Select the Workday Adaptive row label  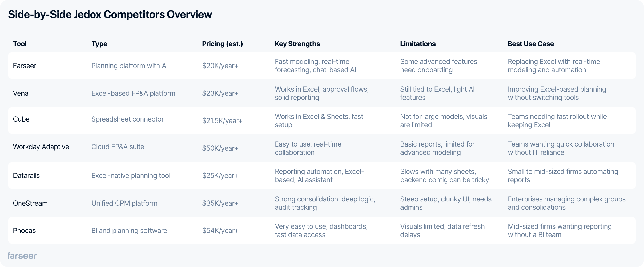(41, 147)
